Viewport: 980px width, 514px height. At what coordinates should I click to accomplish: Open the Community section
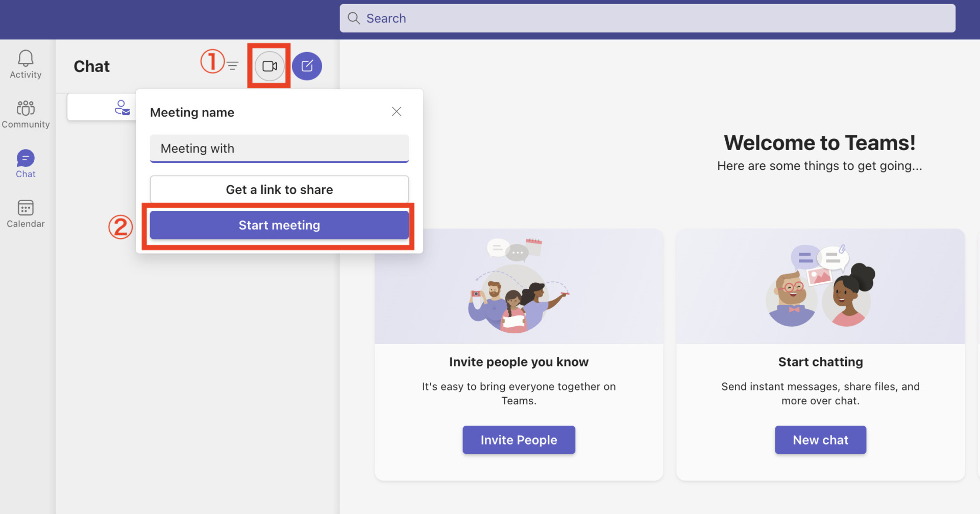(x=25, y=113)
